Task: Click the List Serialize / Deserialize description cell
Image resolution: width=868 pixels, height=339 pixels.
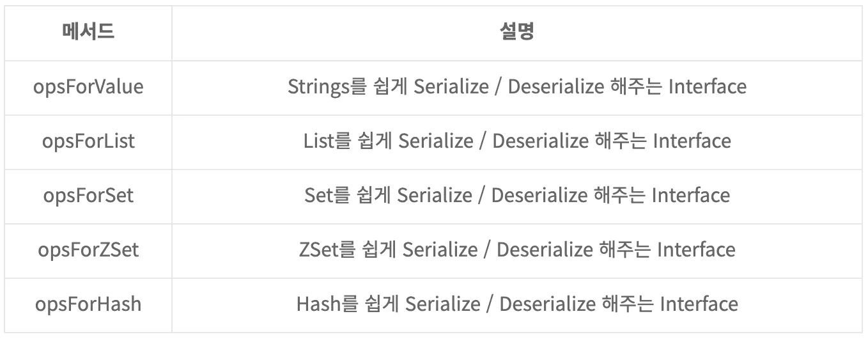Action: coord(517,141)
